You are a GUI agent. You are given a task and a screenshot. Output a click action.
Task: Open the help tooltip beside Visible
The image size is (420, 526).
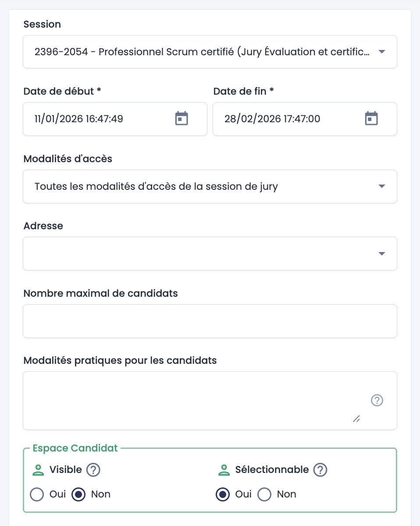tap(93, 469)
